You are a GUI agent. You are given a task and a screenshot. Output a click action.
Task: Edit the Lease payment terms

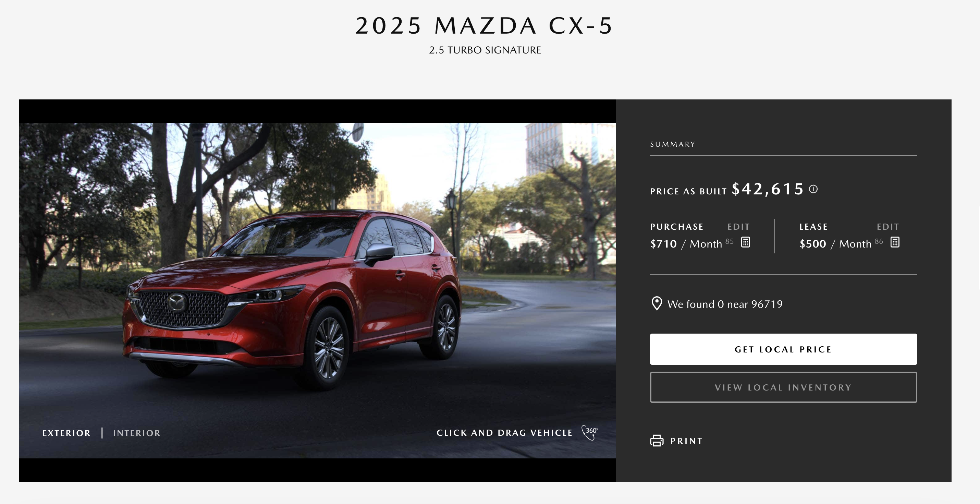(x=888, y=227)
